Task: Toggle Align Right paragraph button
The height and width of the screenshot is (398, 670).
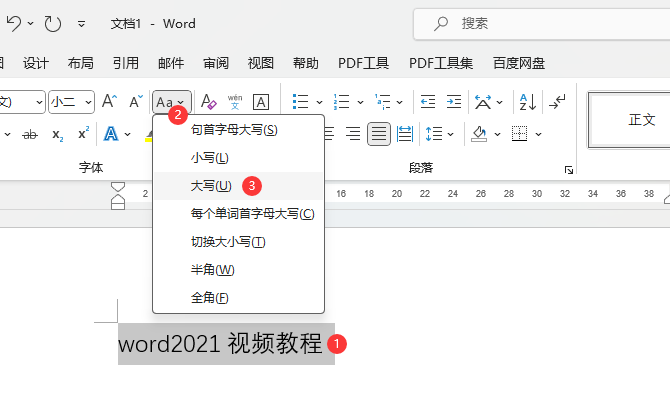Action: tap(353, 134)
